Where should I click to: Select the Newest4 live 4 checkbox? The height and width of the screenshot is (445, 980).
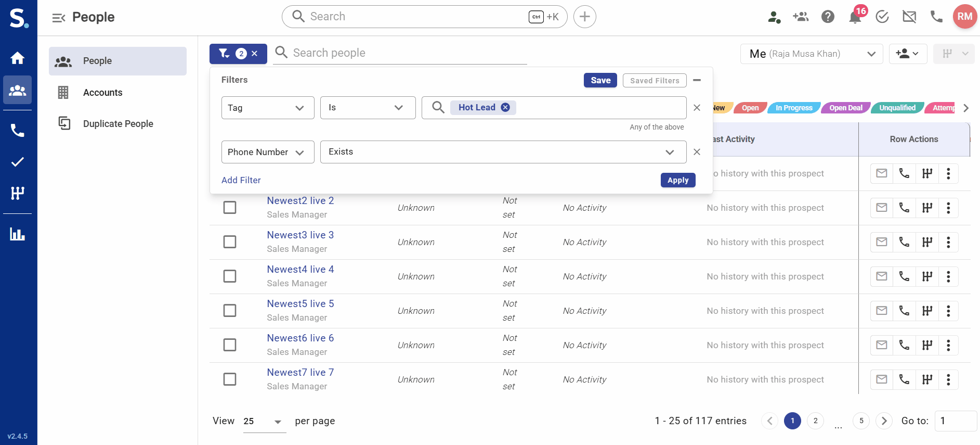230,276
